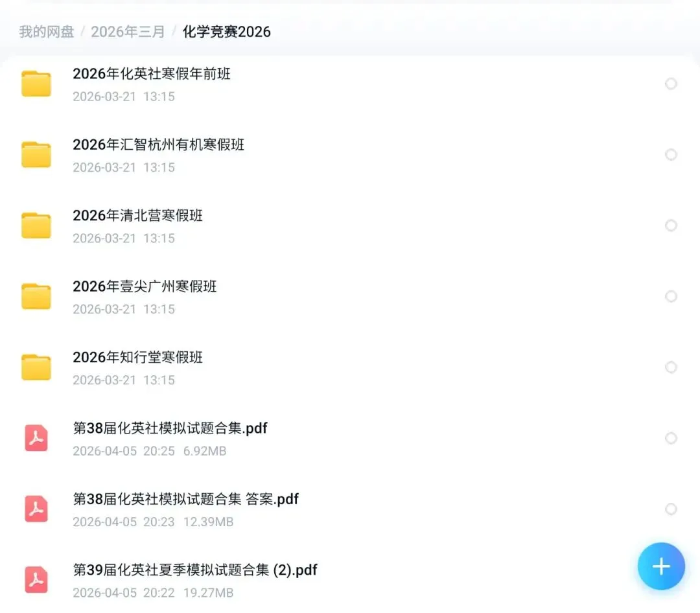Open the 2026年壹尖广州寒假班 folder icon

click(x=36, y=295)
